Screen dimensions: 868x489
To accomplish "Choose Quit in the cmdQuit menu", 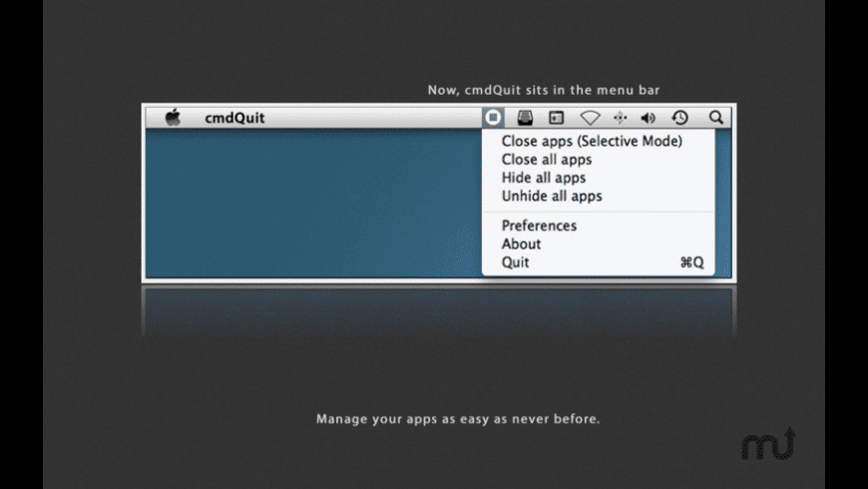I will coord(598,261).
